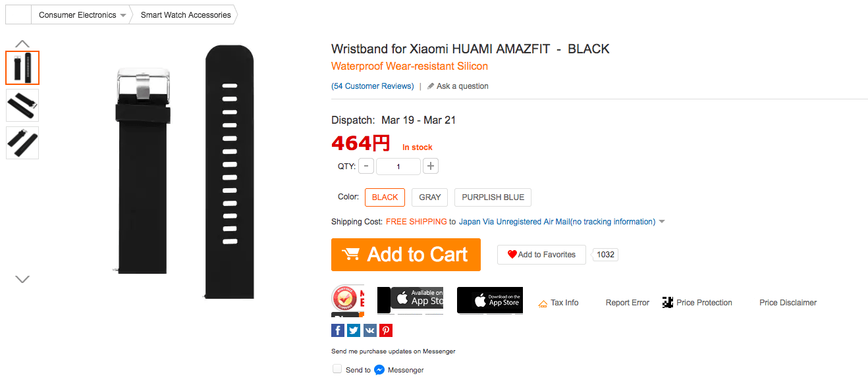Viewport: 868px width, 387px height.
Task: Select GRAY color option
Action: [x=430, y=197]
